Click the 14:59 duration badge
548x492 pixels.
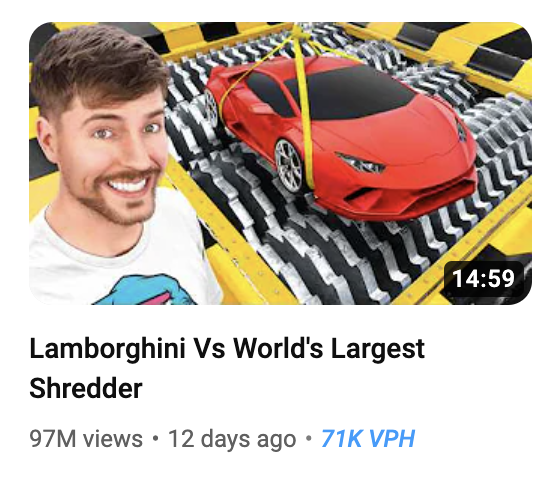(x=484, y=278)
